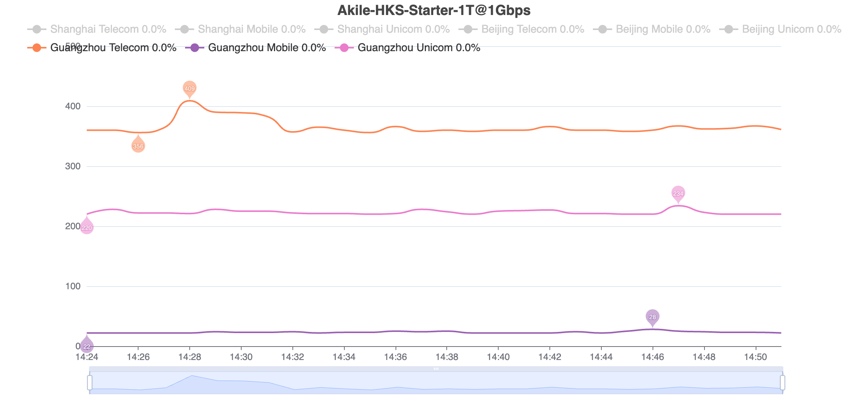Toggle the Beijing Mobile legend entry
This screenshot has width=868, height=400.
(652, 29)
